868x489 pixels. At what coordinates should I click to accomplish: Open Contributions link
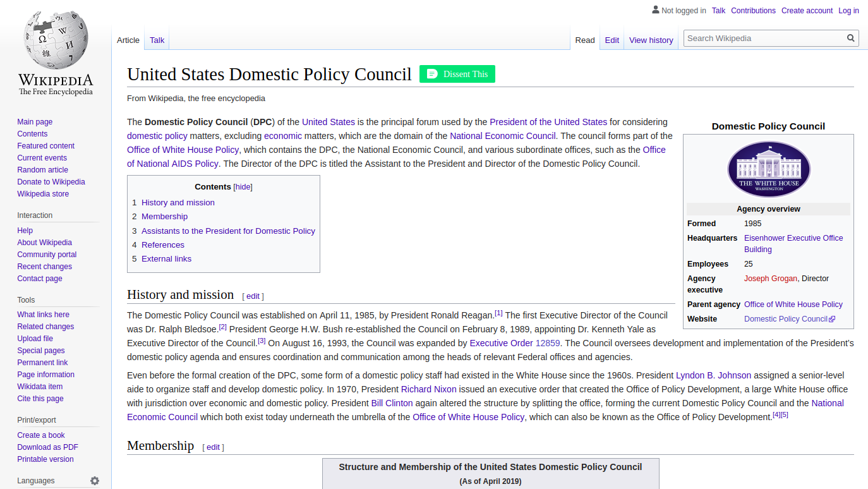(753, 11)
